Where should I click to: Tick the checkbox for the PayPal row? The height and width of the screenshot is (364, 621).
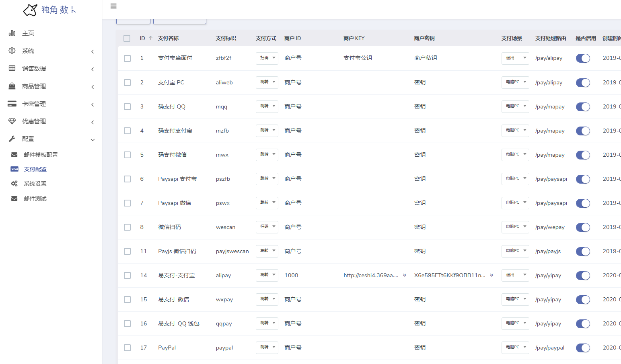tap(127, 348)
